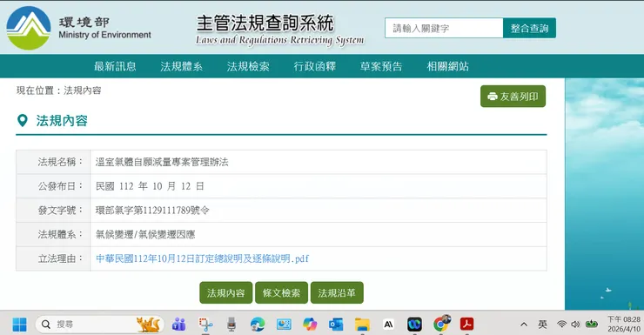Open the 中華民國112年10月12日訂定總說明及逐條說明.pdf link

(202, 258)
